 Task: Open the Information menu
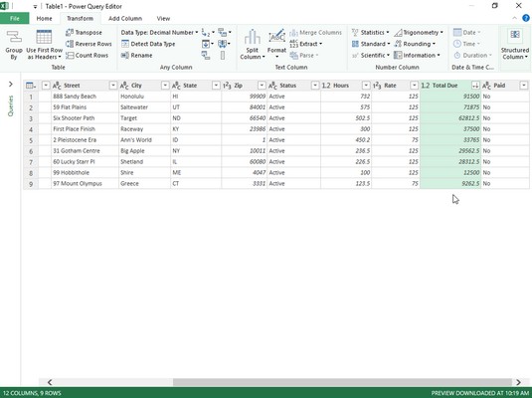point(417,55)
